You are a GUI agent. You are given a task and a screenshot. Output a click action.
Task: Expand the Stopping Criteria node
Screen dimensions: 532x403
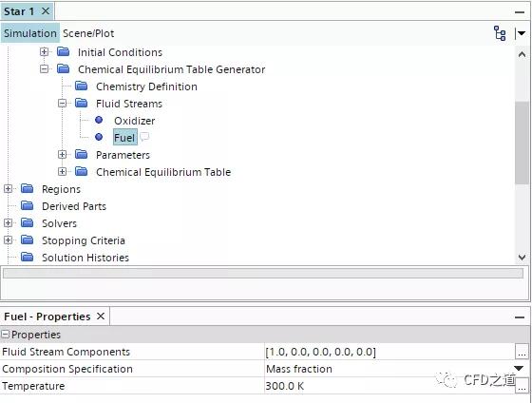pyautogui.click(x=8, y=240)
